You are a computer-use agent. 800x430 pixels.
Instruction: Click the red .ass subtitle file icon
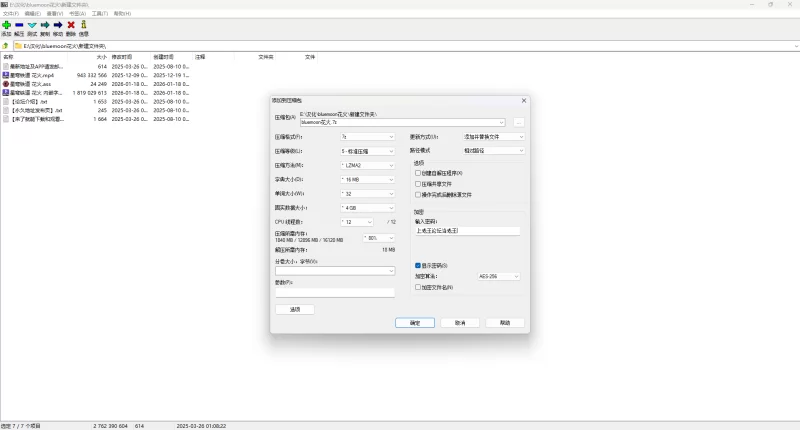pos(6,84)
